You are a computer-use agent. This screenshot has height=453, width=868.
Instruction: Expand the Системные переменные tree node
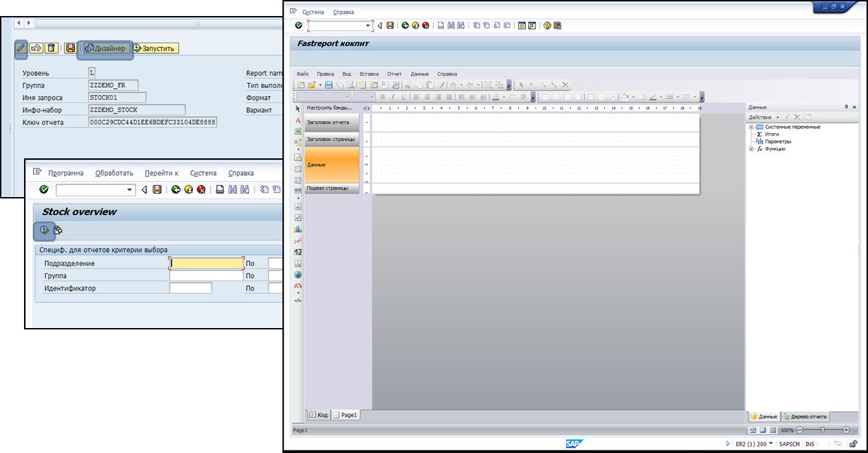[x=751, y=127]
